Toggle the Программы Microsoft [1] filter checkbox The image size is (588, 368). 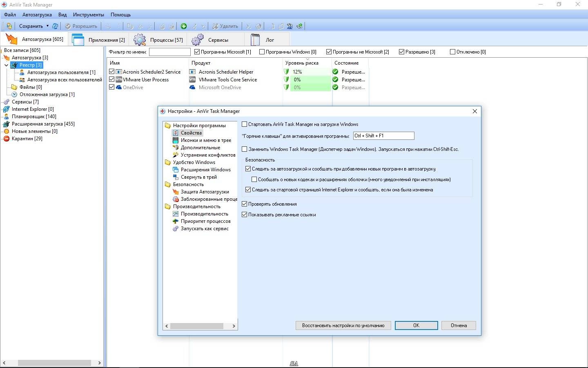tap(197, 52)
